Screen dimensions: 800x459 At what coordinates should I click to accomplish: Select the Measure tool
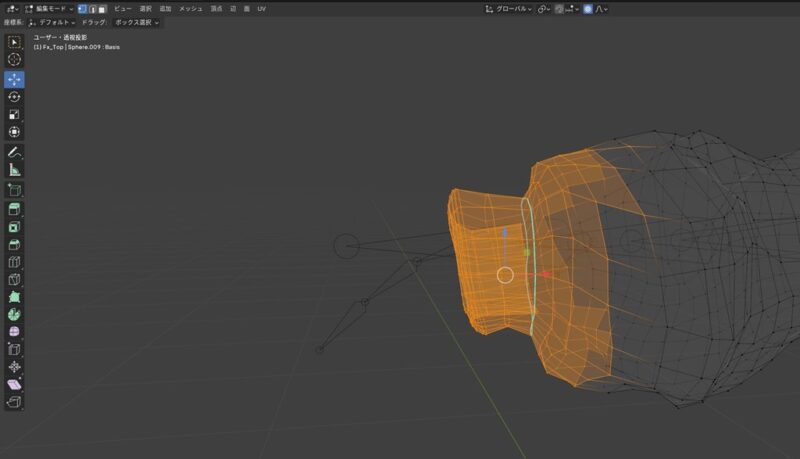point(14,170)
